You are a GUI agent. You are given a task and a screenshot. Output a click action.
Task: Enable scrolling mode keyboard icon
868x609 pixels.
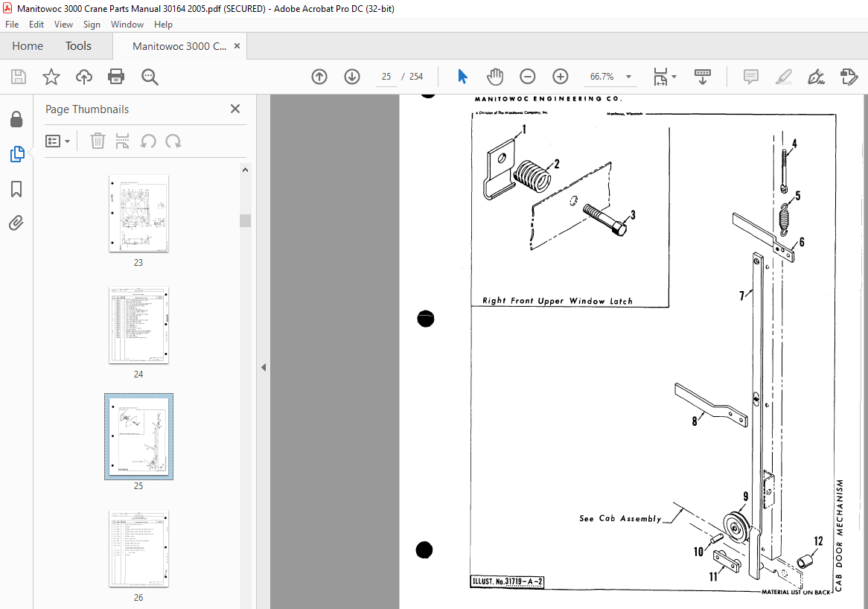tap(703, 77)
